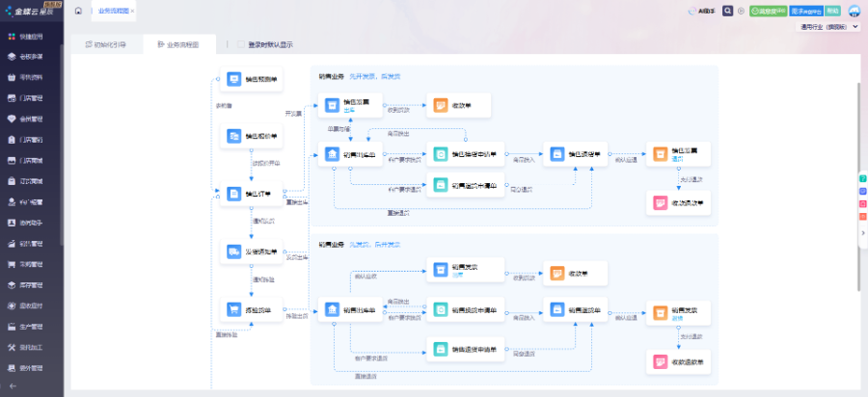Open the AI助手 assistant
Screen dimensions: 868x397
coord(703,11)
